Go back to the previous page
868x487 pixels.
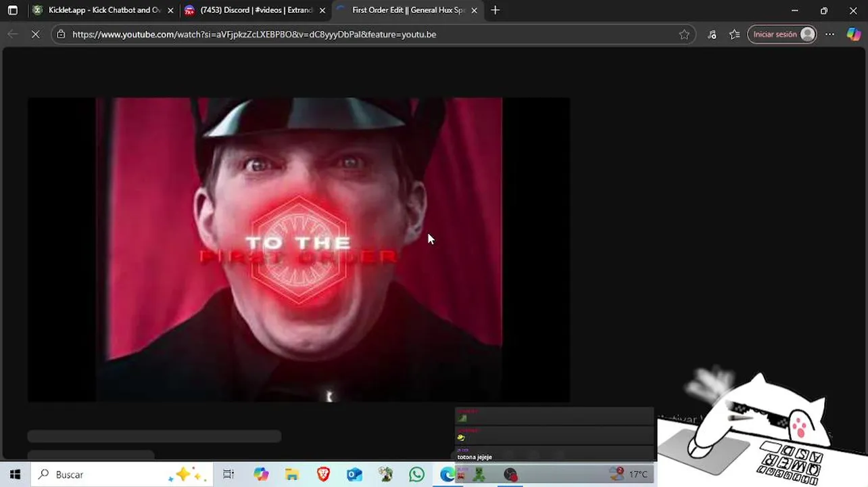pos(13,34)
